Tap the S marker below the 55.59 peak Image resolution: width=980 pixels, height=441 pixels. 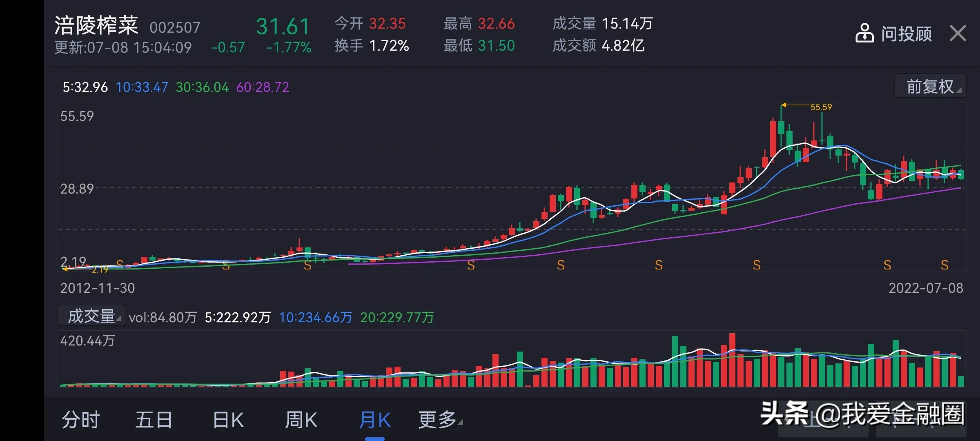point(757,265)
